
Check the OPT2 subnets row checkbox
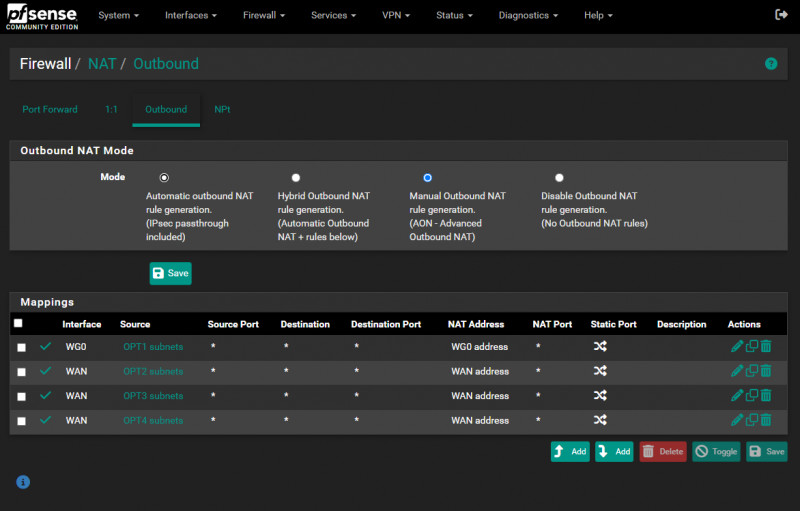[x=22, y=371]
